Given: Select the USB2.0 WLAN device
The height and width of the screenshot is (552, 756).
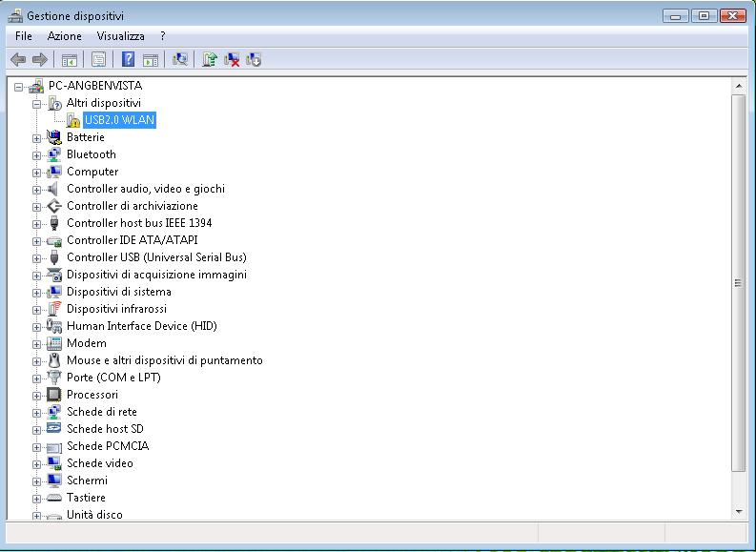Looking at the screenshot, I should click(x=119, y=120).
